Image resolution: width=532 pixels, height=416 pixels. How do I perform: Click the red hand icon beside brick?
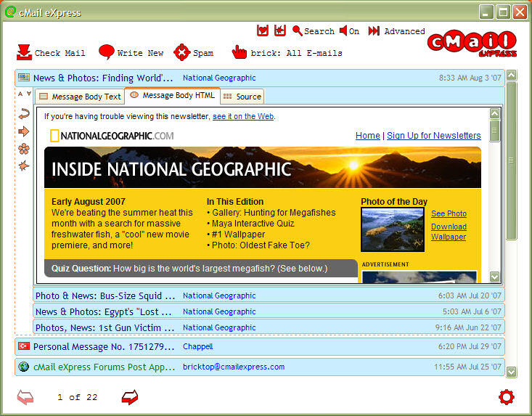(x=240, y=52)
